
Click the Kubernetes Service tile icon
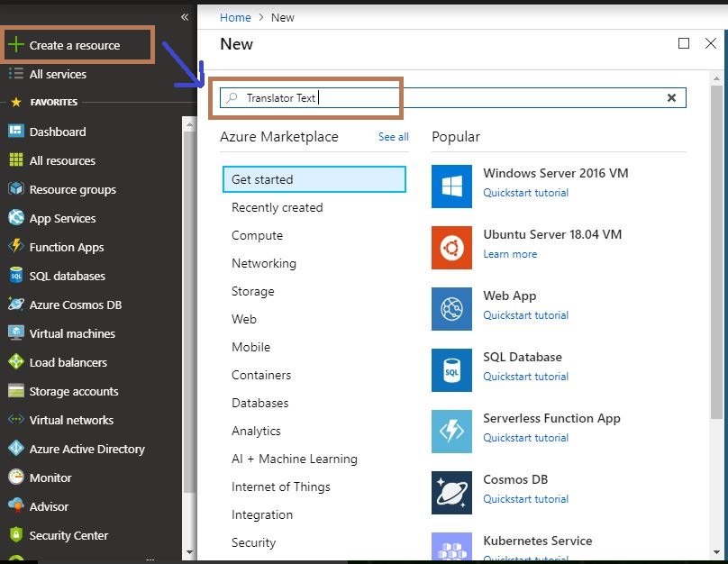click(x=451, y=546)
